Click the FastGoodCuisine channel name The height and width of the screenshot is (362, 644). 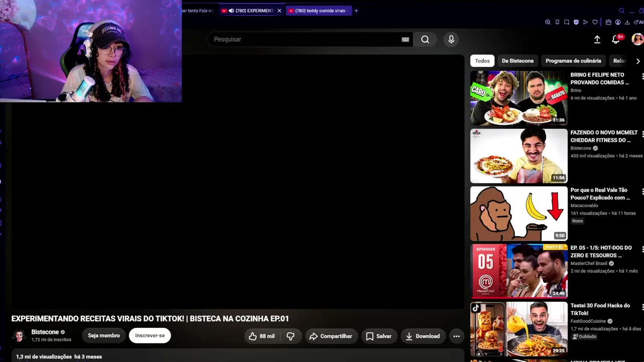pyautogui.click(x=589, y=321)
